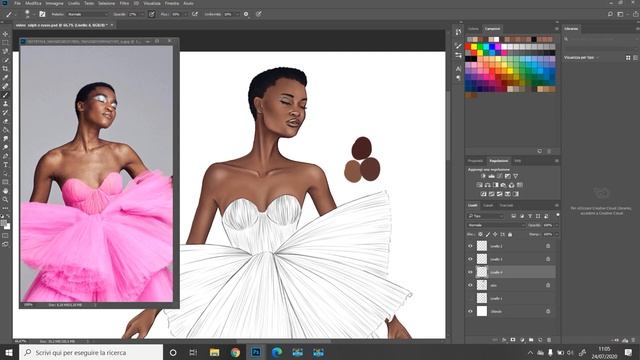Select the Eyedropper tool
This screenshot has height=360, width=640.
[5, 78]
